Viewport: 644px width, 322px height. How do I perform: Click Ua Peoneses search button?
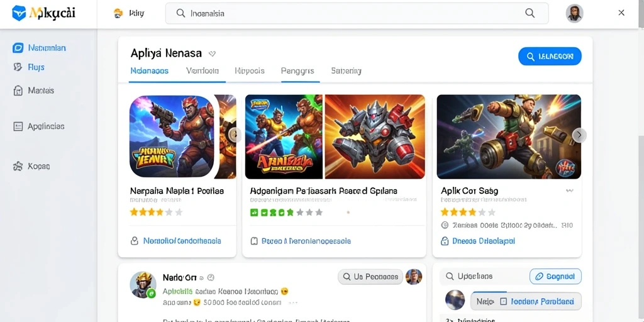point(370,277)
